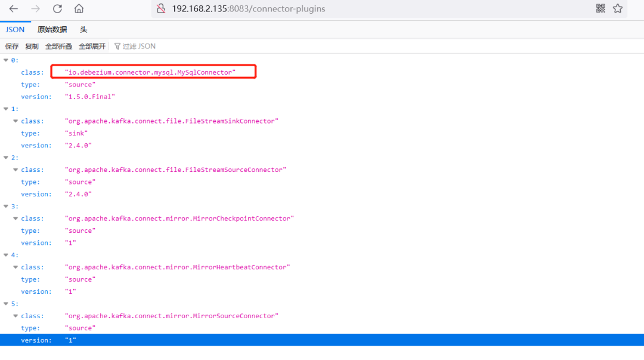Click the "source" type under item 3
The width and height of the screenshot is (644, 360).
pos(80,231)
